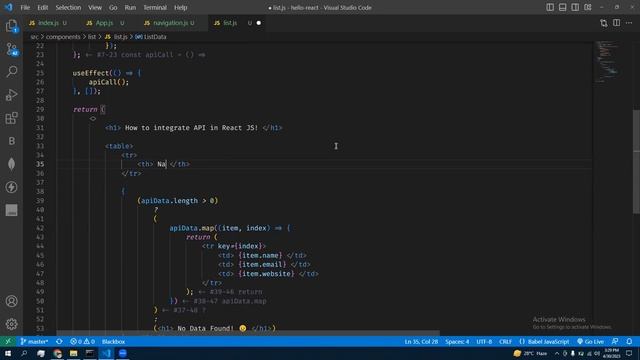Open the Edit menu
This screenshot has width=640, height=360.
click(x=42, y=7)
